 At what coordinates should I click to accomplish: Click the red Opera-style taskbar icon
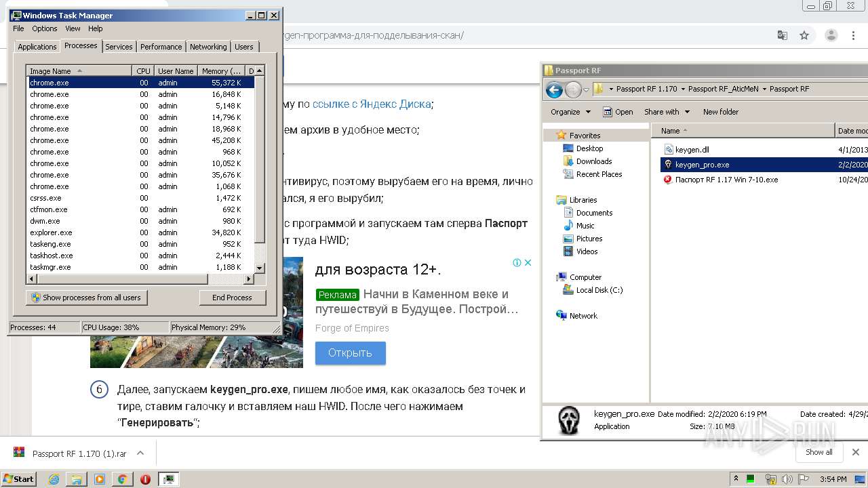[145, 479]
